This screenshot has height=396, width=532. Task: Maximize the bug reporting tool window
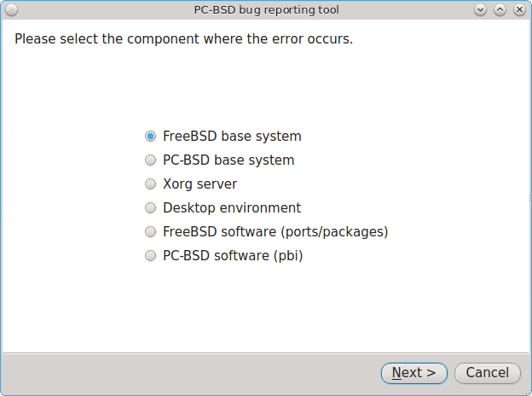500,10
